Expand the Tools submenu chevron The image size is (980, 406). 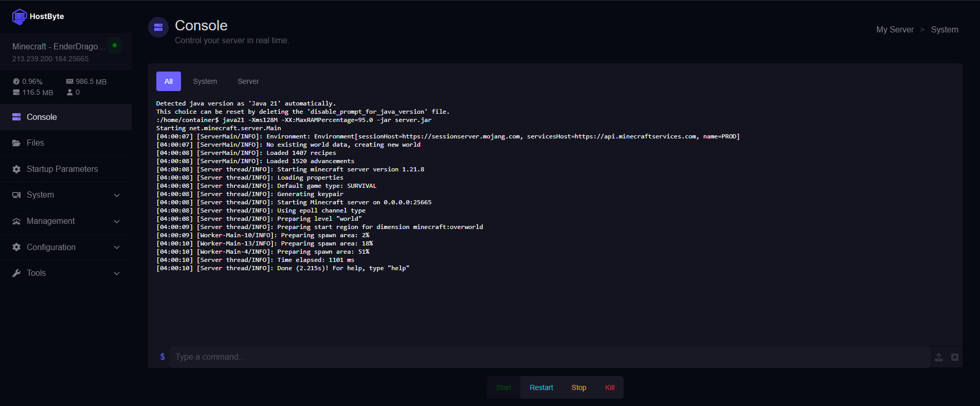tap(117, 273)
